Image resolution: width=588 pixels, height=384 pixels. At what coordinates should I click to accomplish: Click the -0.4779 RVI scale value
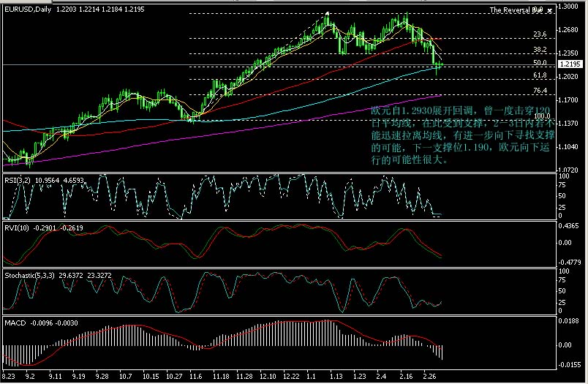click(x=569, y=262)
